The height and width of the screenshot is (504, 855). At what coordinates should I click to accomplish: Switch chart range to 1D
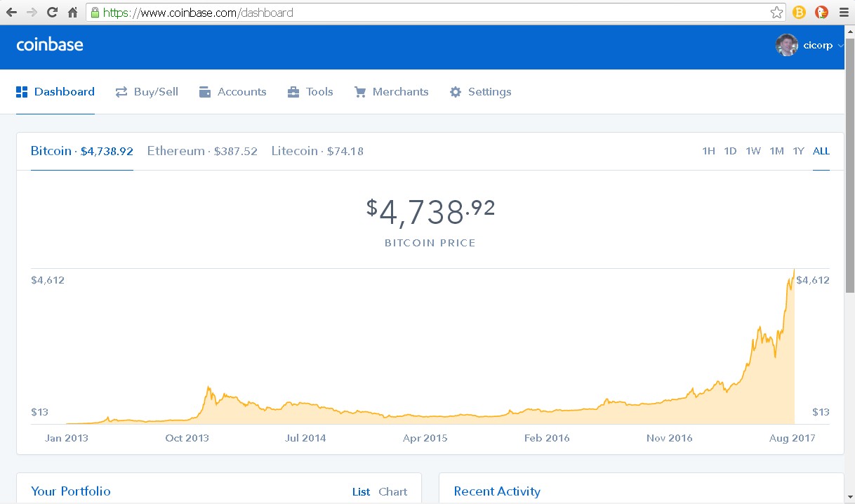(731, 151)
